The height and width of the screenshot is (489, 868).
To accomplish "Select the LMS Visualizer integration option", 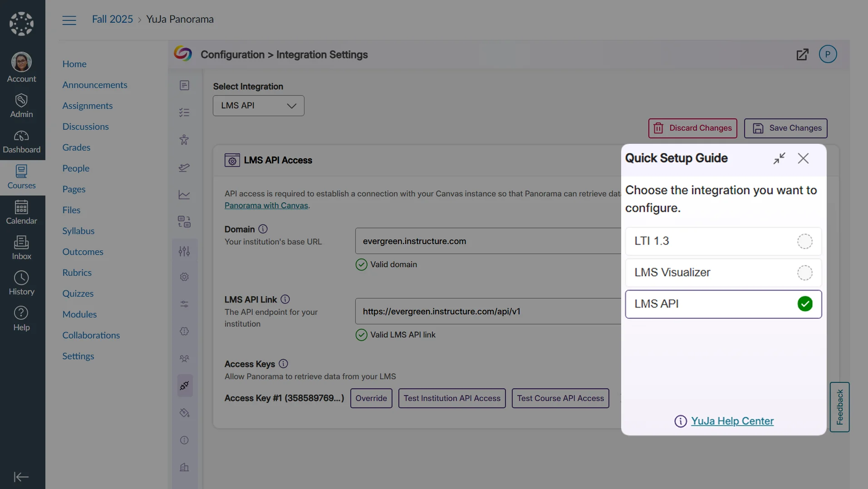I will 723,273.
